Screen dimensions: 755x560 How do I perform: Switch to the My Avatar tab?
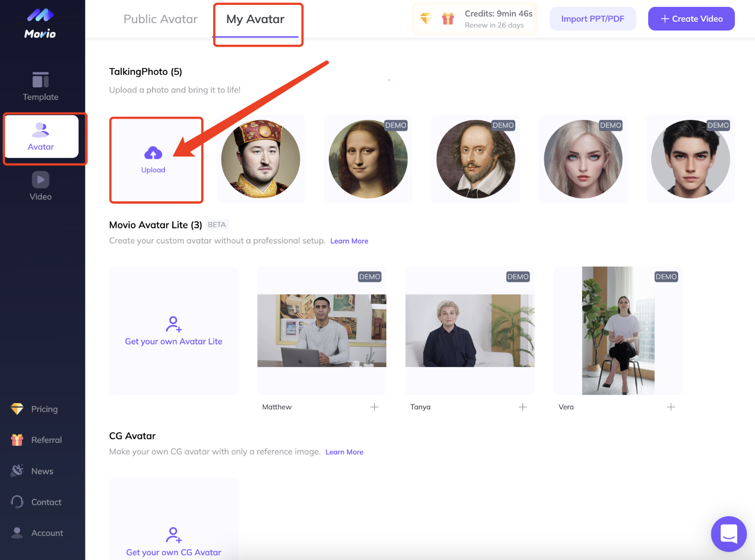pyautogui.click(x=255, y=19)
